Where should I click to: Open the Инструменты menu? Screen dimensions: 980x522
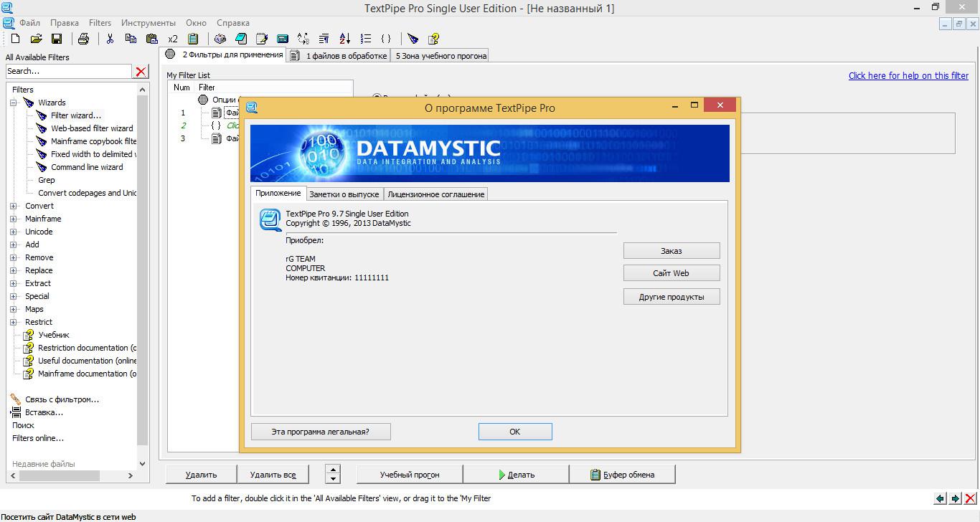pos(149,23)
